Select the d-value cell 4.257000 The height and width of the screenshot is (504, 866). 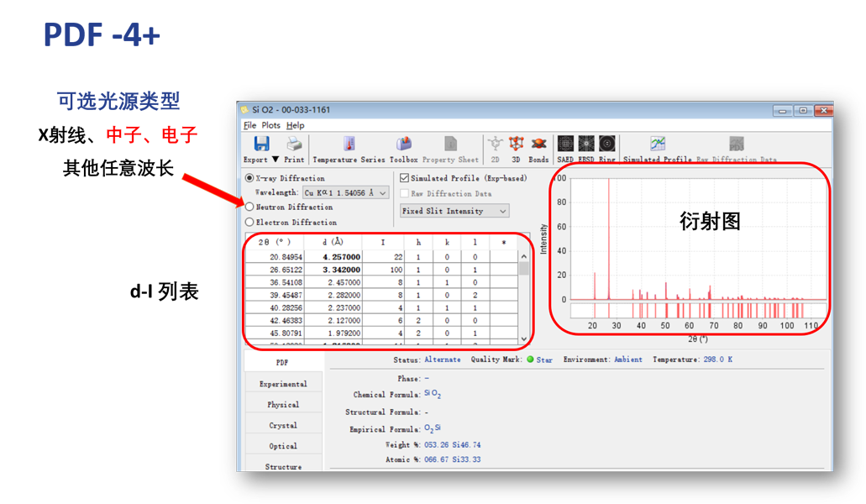pyautogui.click(x=333, y=257)
